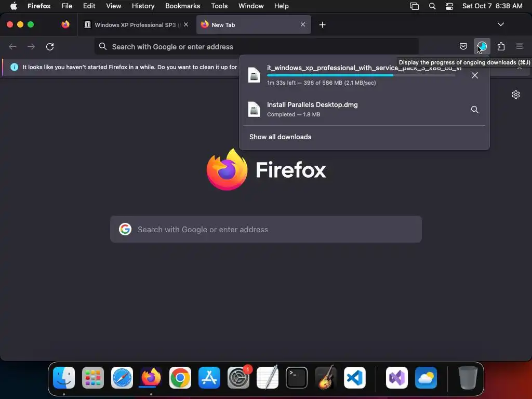
Task: Launch Terminal from the Dock
Action: pyautogui.click(x=297, y=377)
